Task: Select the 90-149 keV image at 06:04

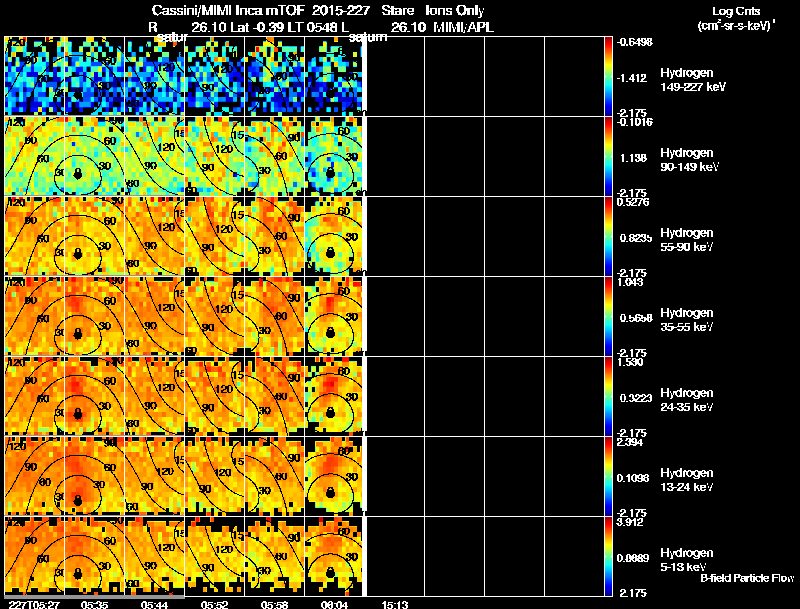Action: tap(334, 156)
